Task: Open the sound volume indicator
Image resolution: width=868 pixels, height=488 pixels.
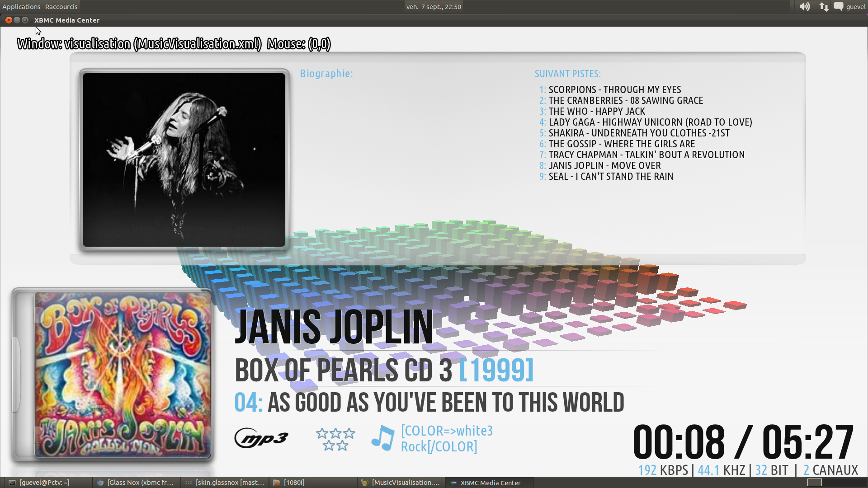Action: pos(804,7)
